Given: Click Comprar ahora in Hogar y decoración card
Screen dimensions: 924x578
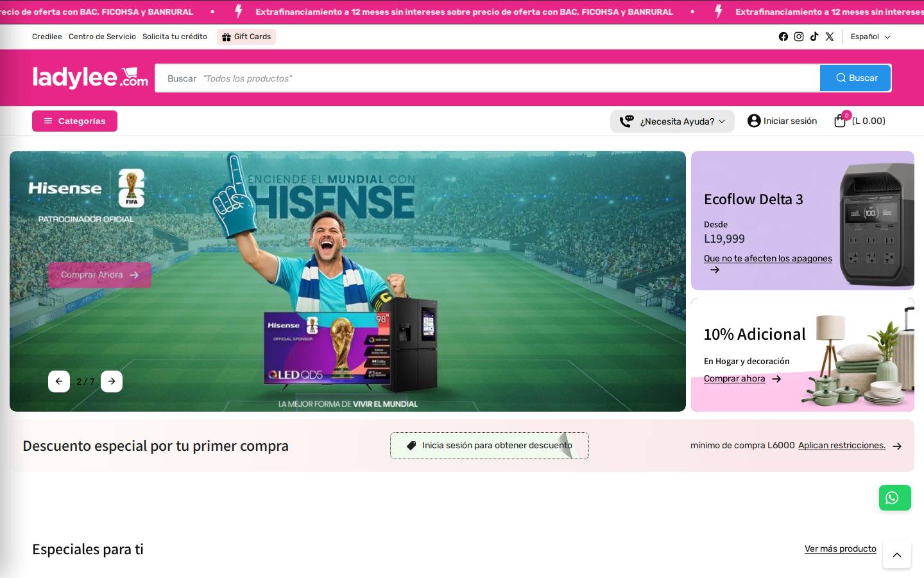Looking at the screenshot, I should pos(734,378).
